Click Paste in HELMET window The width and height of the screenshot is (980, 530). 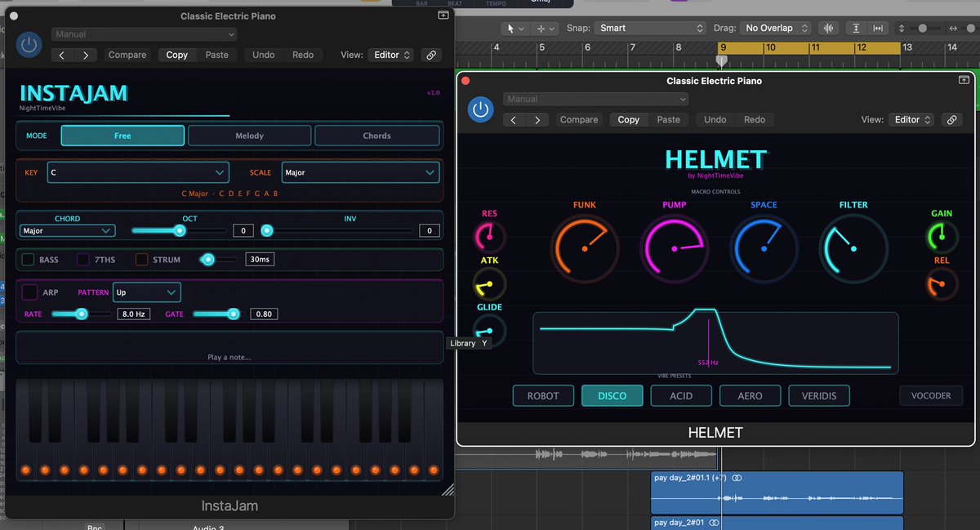(x=668, y=119)
